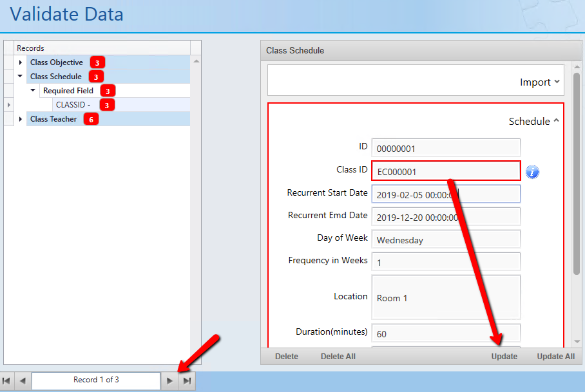Screen dimensions: 585x392
Task: Click the ID field 00000001
Action: coord(446,148)
